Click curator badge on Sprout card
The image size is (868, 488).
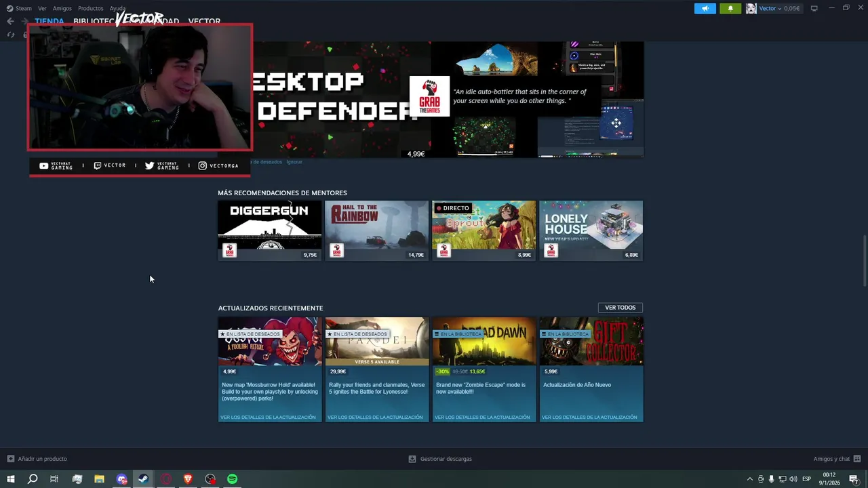(x=443, y=251)
